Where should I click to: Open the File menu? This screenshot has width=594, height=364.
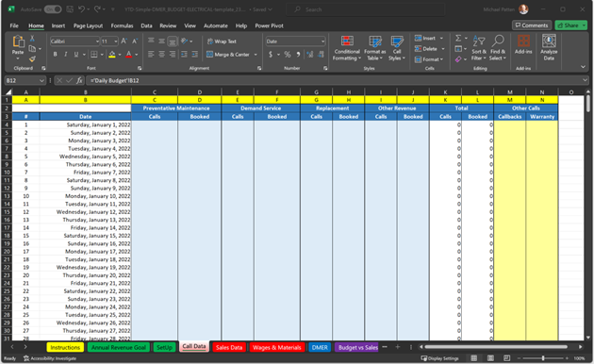(x=14, y=25)
